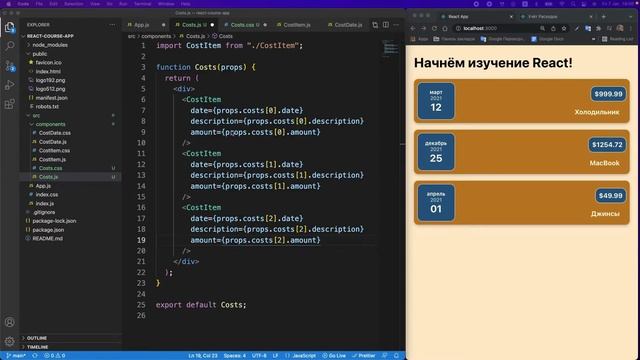The image size is (640, 360).
Task: Open the Accounts menu icon
Action: (x=9, y=322)
